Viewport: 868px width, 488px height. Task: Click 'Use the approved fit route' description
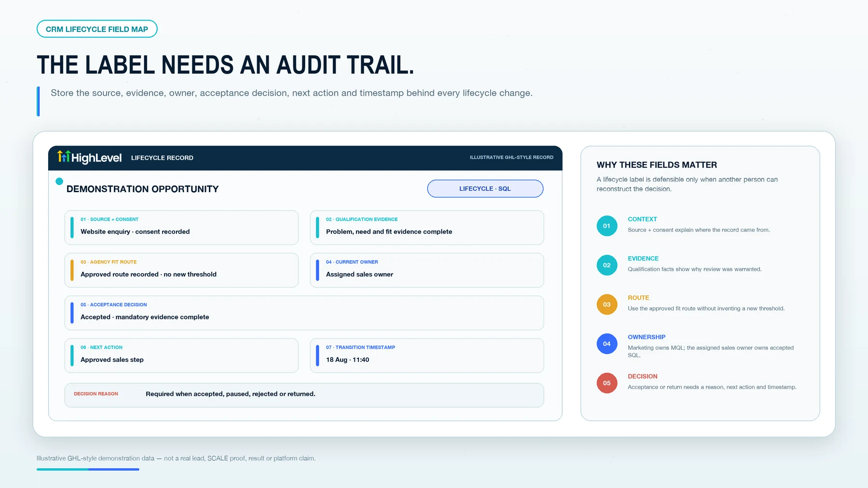pos(706,309)
